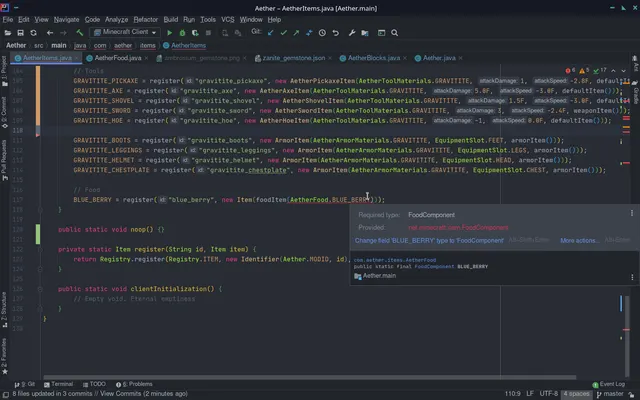Open the File menu

coord(8,20)
